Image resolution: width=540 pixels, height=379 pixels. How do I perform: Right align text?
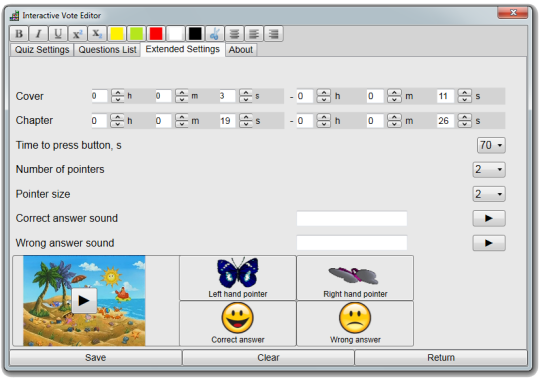(274, 34)
